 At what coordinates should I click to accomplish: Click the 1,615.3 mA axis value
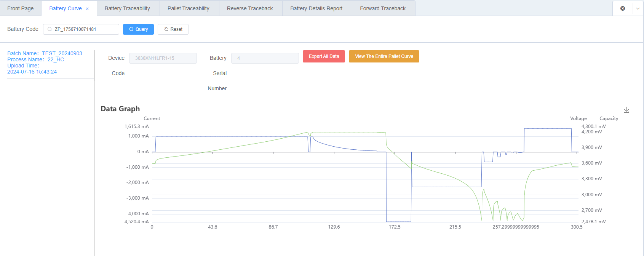[136, 126]
